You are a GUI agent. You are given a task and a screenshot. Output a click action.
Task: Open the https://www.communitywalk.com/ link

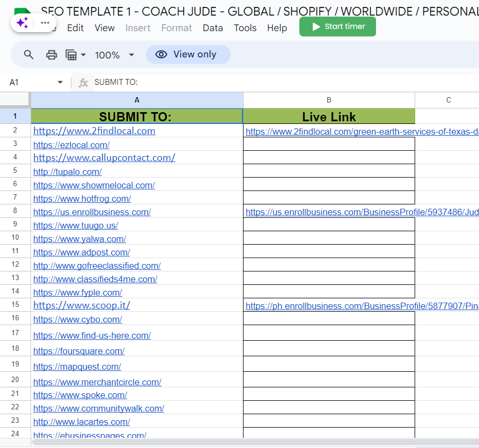99,409
